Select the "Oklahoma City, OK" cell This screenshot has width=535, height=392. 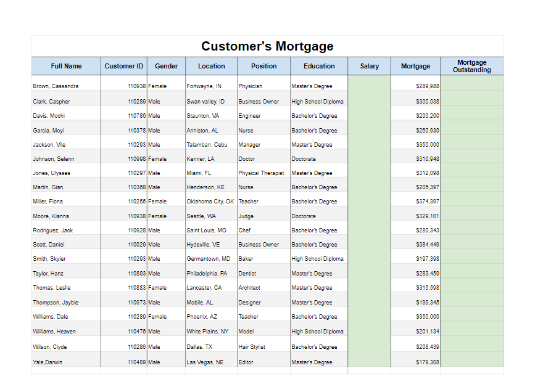[210, 202]
